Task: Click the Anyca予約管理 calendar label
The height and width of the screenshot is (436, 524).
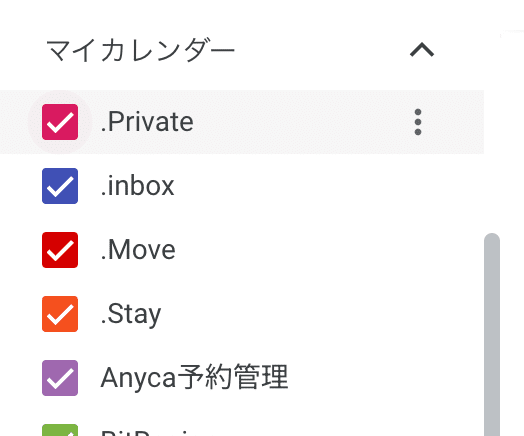Action: (194, 378)
